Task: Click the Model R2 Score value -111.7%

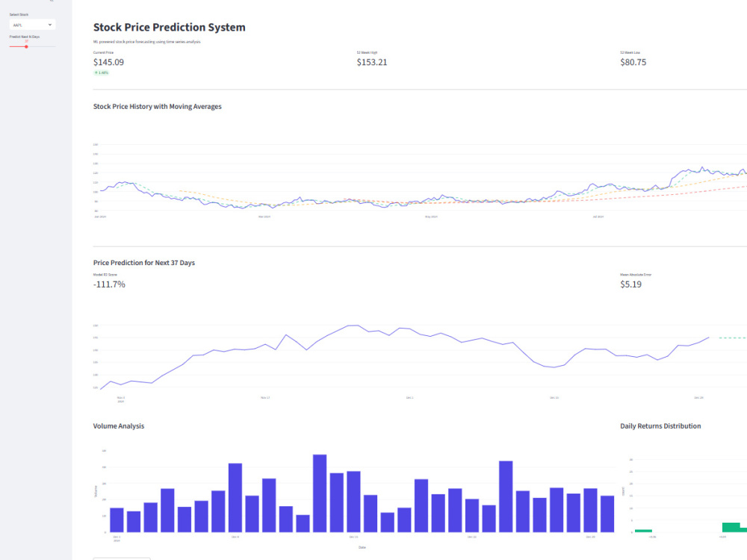Action: point(109,284)
